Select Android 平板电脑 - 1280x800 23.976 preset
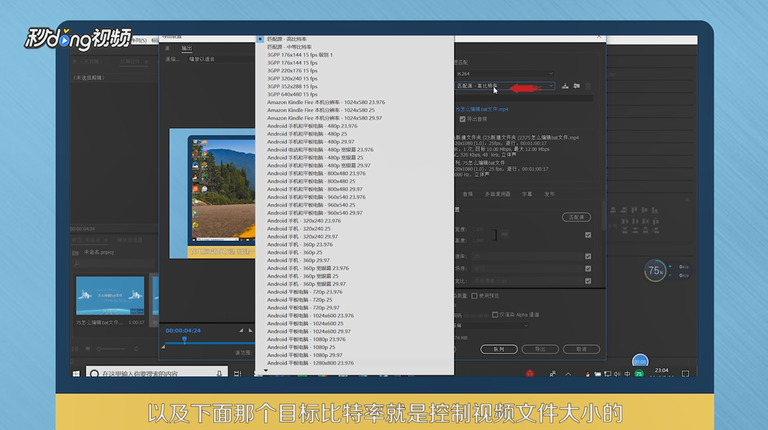 point(355,363)
